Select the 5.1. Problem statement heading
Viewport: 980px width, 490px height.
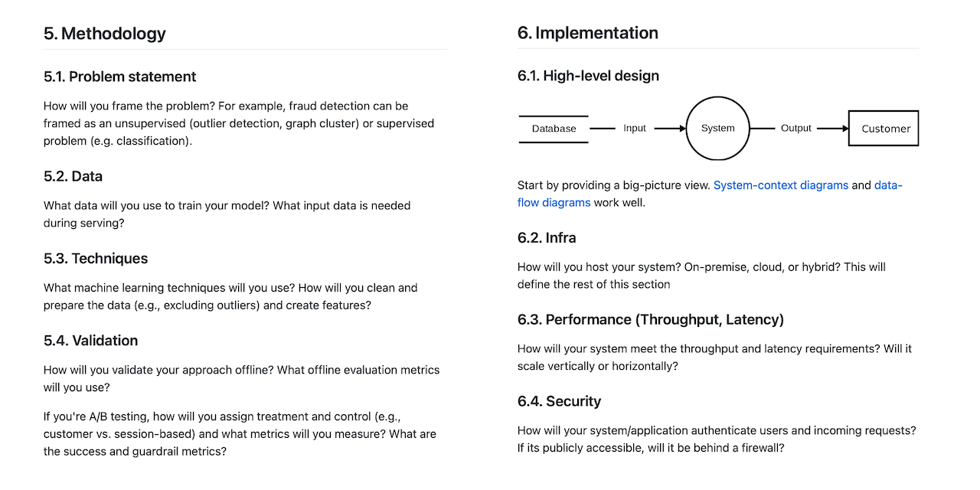point(119,77)
